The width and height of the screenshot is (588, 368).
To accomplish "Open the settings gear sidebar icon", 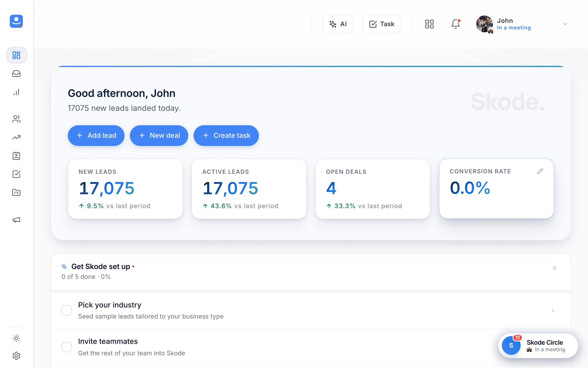I will pyautogui.click(x=16, y=356).
